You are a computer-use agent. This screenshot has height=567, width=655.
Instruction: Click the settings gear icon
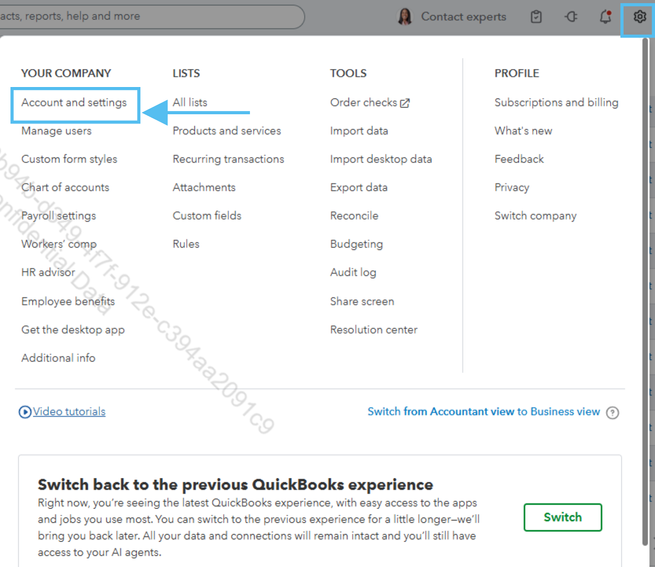coord(640,17)
